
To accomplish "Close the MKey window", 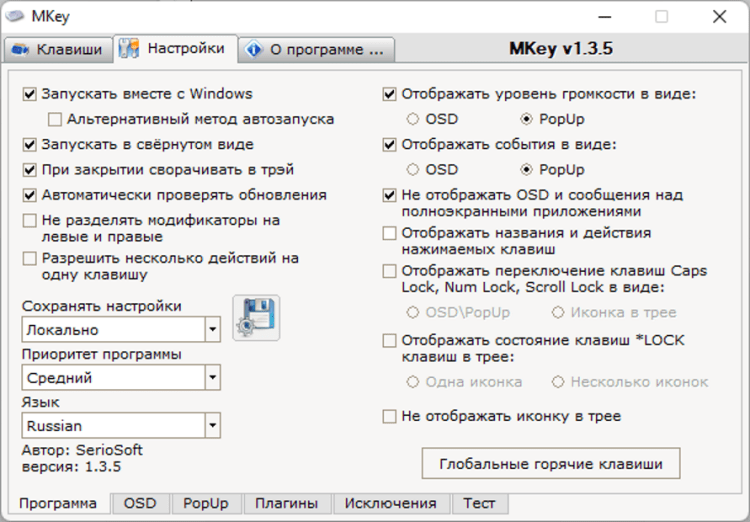I will coord(719,16).
